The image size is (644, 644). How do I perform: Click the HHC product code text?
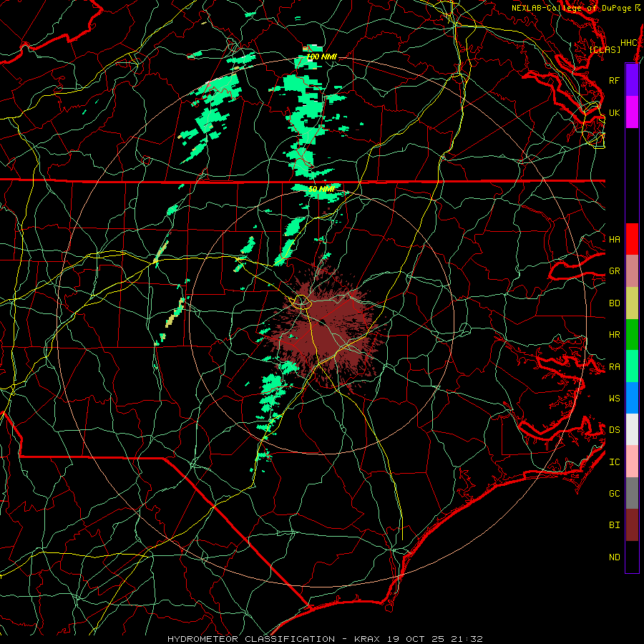(628, 43)
